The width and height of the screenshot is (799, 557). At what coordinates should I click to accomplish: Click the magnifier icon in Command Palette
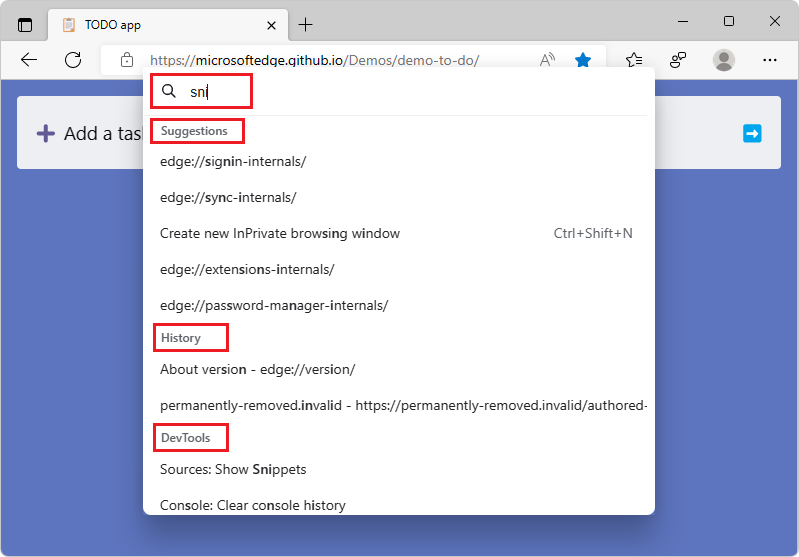click(169, 92)
